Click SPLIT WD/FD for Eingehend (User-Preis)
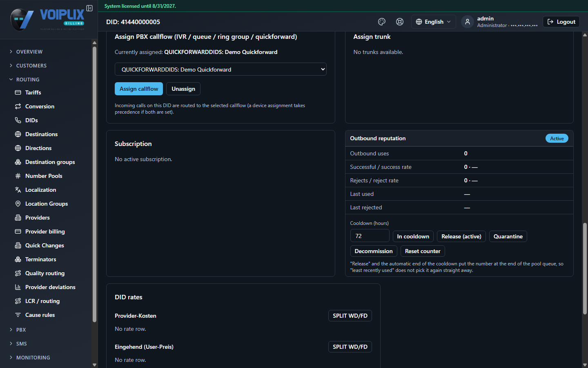Viewport: 588px width, 368px height. pyautogui.click(x=350, y=347)
